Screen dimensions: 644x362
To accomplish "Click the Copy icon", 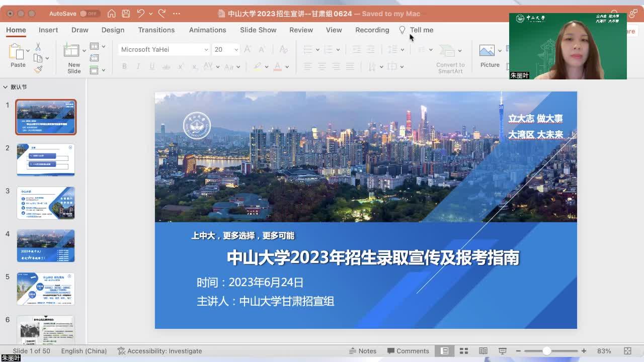I will pos(38,58).
